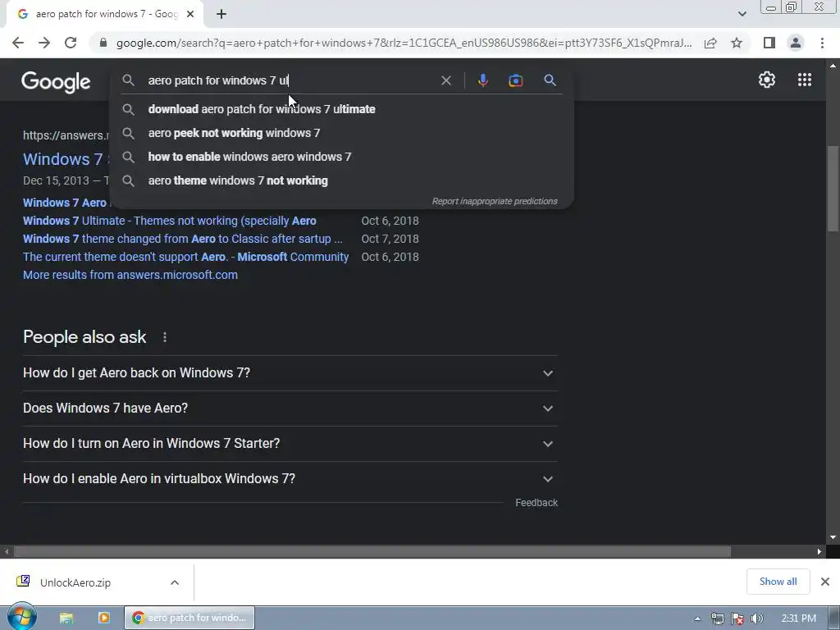This screenshot has height=630, width=840.
Task: Show hidden system tray icons
Action: [x=697, y=619]
